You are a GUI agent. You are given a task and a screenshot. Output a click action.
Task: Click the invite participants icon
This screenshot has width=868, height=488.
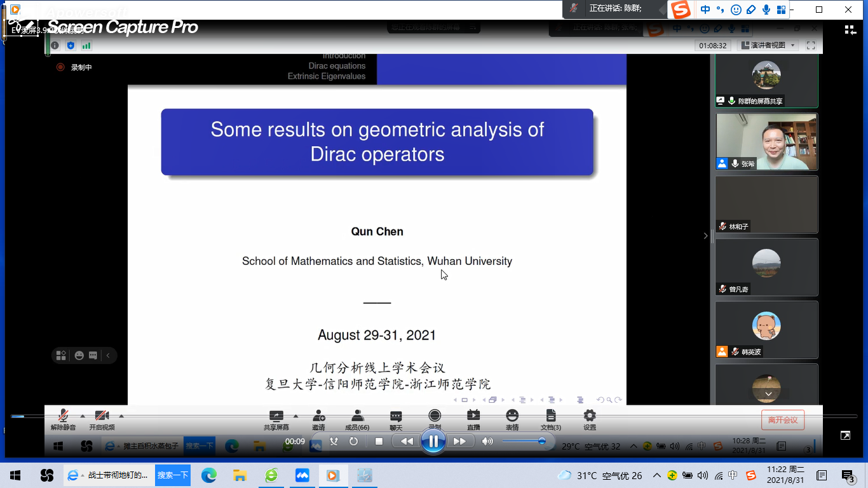pos(319,419)
